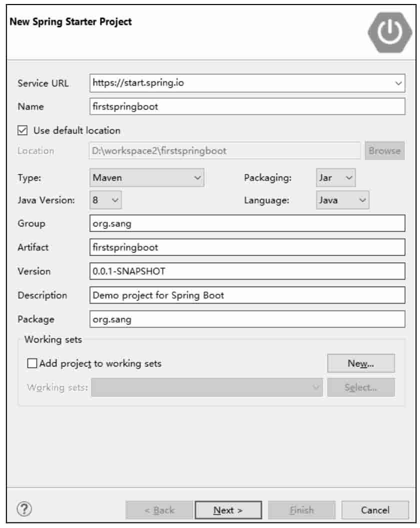This screenshot has width=420, height=528.
Task: Click the New... working set button
Action: click(360, 363)
